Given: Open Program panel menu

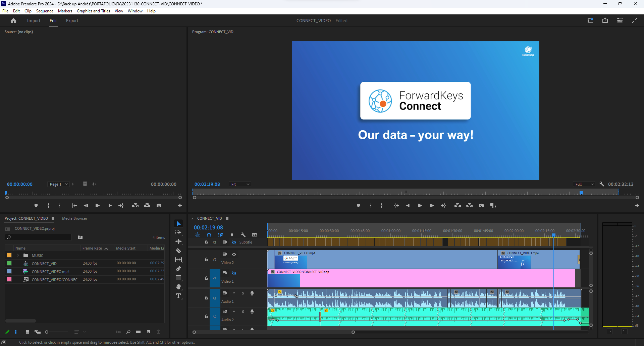Looking at the screenshot, I should pos(239,32).
